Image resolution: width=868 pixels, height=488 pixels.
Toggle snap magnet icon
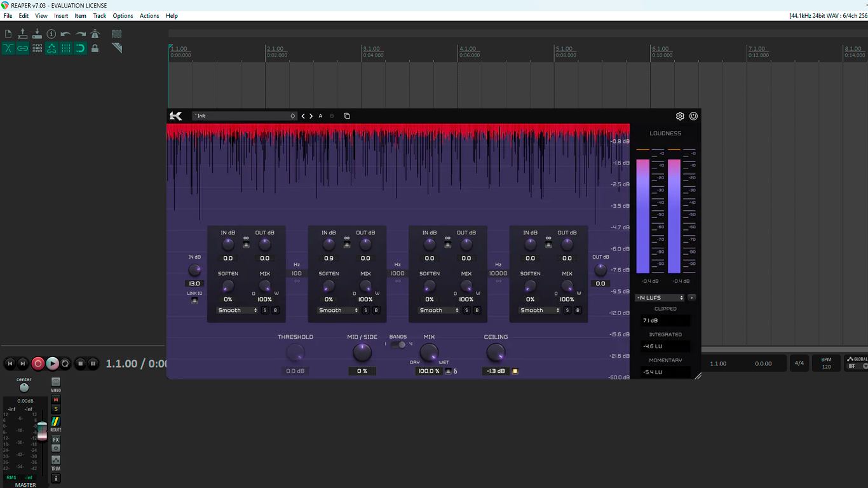[x=81, y=48]
